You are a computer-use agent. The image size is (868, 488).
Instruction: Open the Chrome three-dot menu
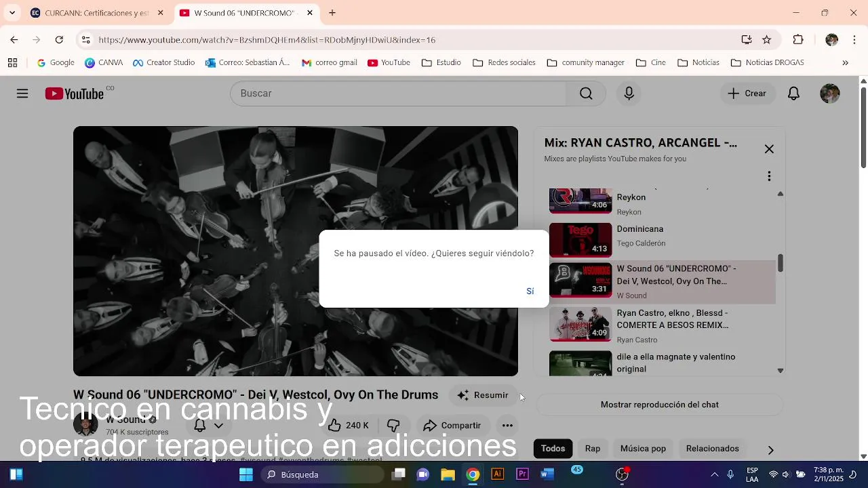[x=854, y=40]
